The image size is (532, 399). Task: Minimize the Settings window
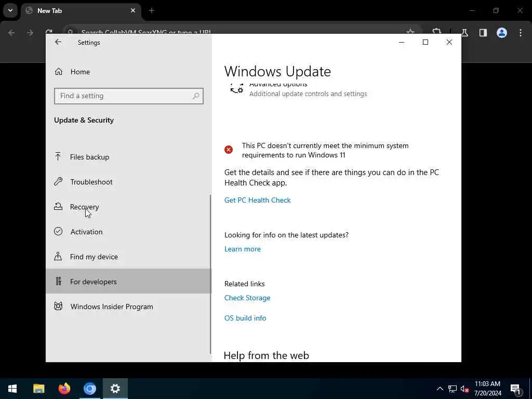402,42
